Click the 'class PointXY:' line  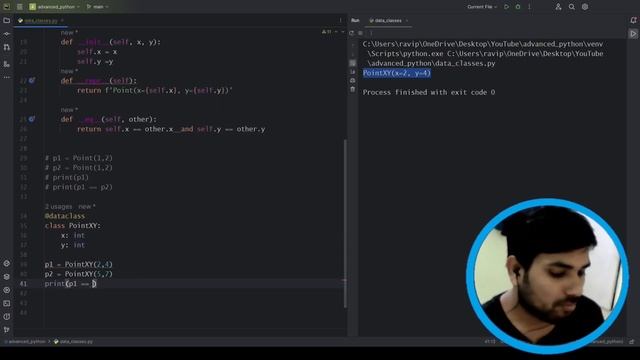tap(73, 226)
